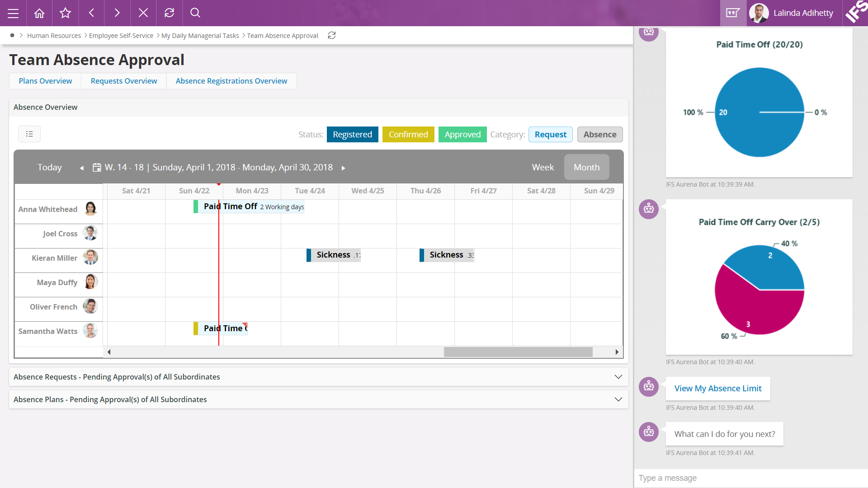The image size is (868, 488).
Task: Switch calendar to Week view
Action: pyautogui.click(x=542, y=168)
